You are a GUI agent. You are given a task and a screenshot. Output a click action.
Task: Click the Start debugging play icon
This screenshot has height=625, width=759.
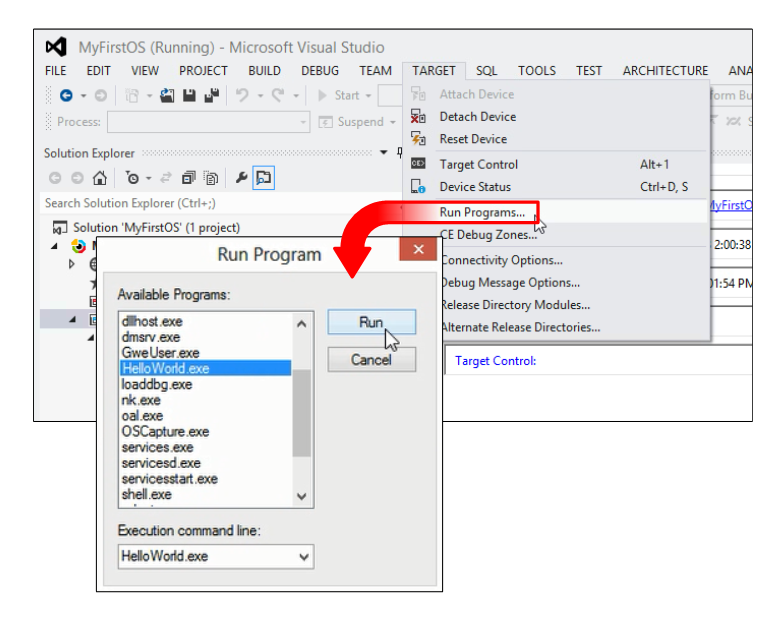click(322, 95)
